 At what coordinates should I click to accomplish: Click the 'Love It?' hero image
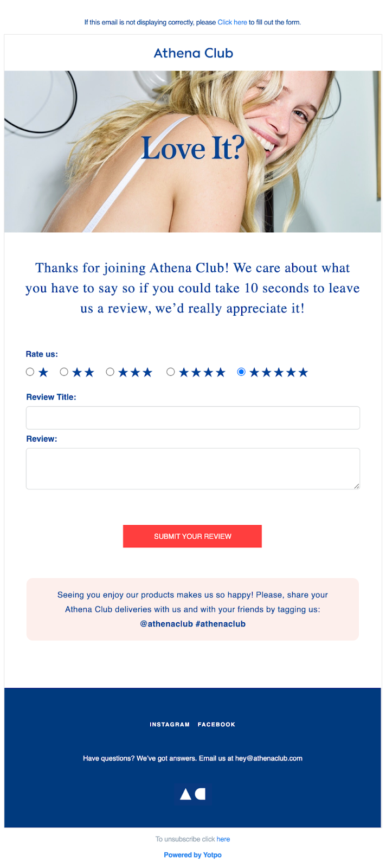coord(192,151)
